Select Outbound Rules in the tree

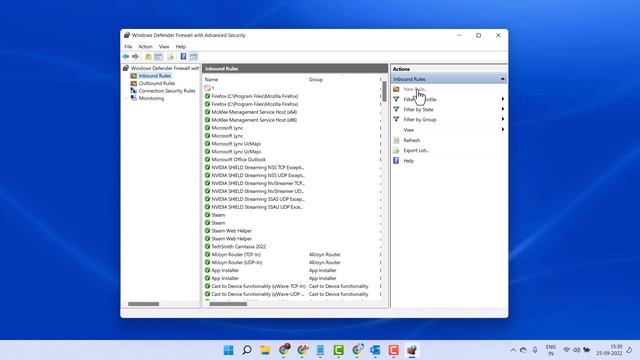[x=157, y=83]
